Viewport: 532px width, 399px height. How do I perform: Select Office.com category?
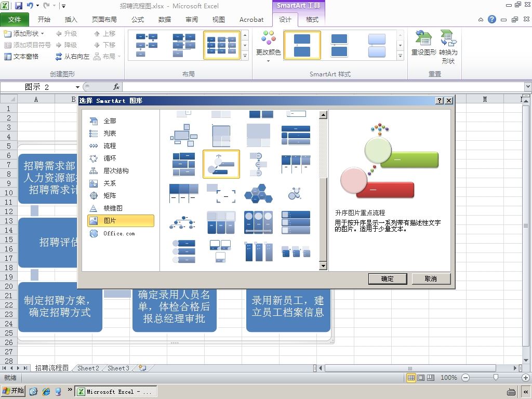point(121,233)
